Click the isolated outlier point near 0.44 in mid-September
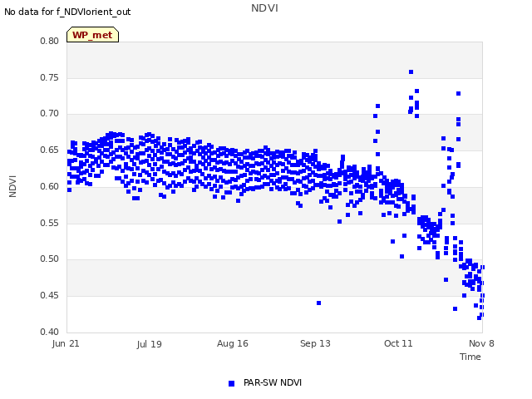Screen dimensions: 532x399 318,303
